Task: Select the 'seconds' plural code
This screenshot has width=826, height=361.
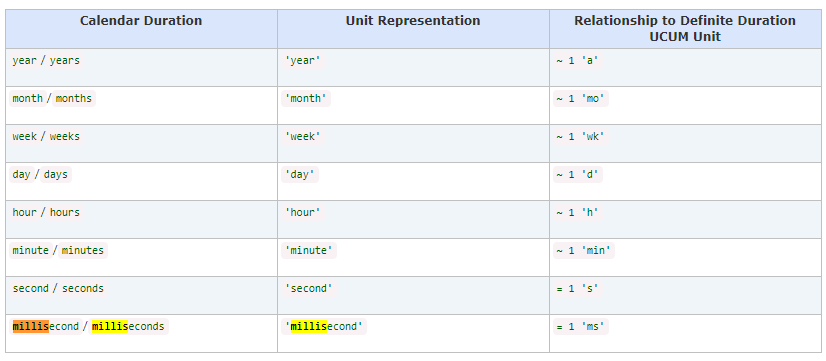Action: pyautogui.click(x=83, y=288)
